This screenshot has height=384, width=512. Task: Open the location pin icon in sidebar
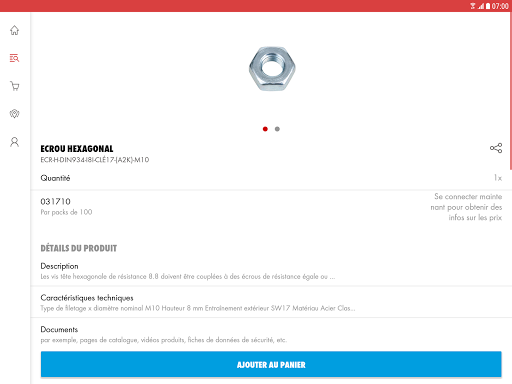(x=14, y=114)
